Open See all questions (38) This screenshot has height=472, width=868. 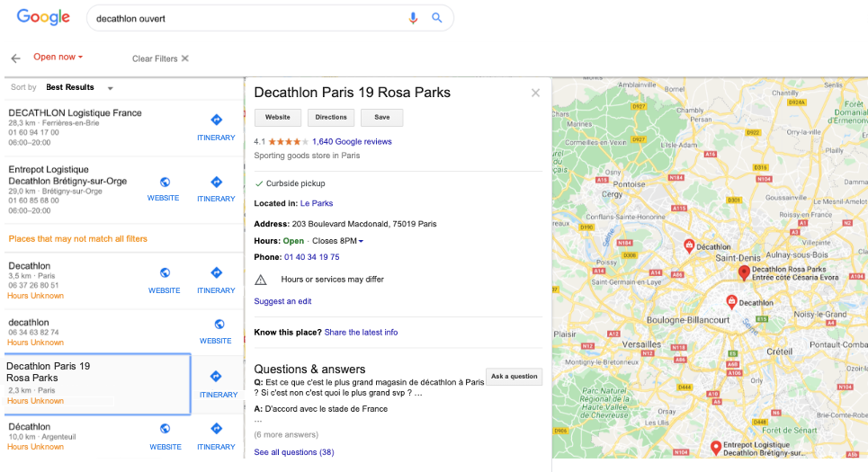tap(294, 452)
